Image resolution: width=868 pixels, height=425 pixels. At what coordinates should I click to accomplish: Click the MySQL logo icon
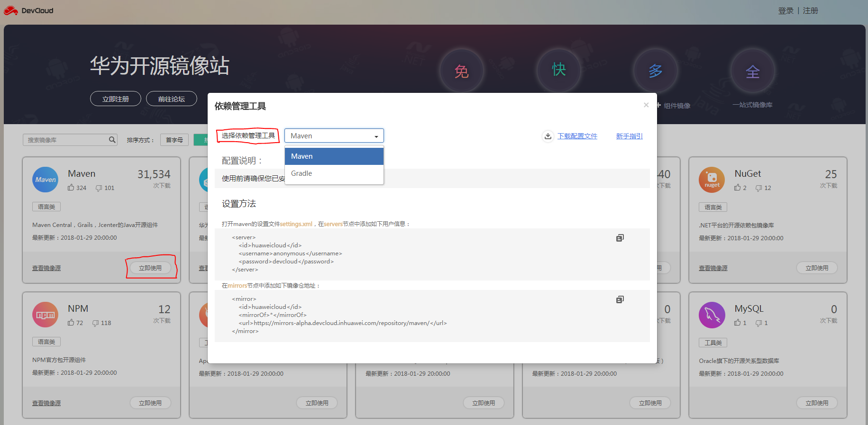712,315
